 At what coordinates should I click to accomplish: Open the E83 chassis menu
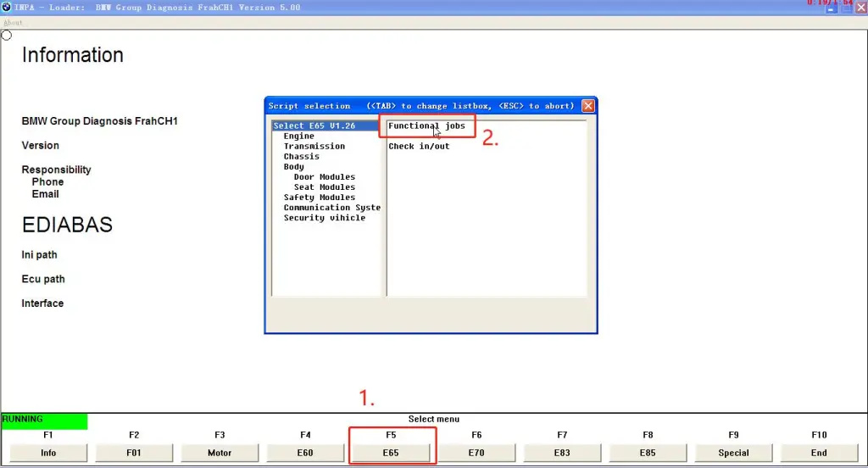tap(562, 453)
